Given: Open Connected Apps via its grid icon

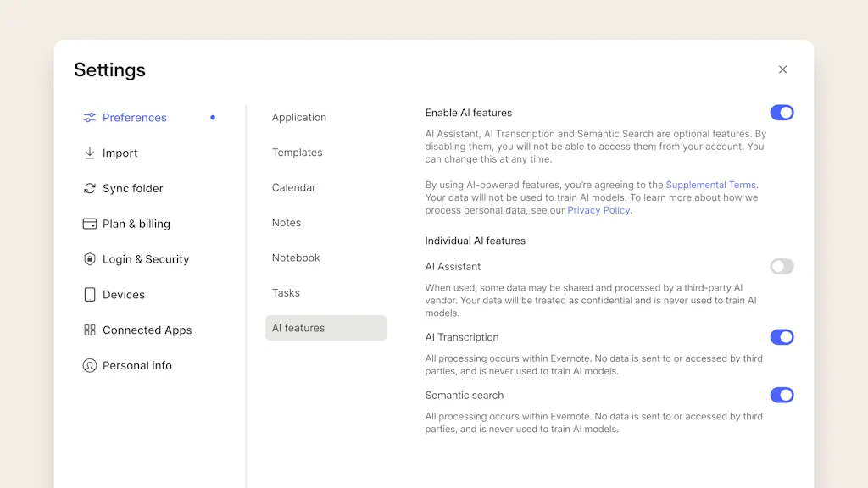Looking at the screenshot, I should [89, 330].
